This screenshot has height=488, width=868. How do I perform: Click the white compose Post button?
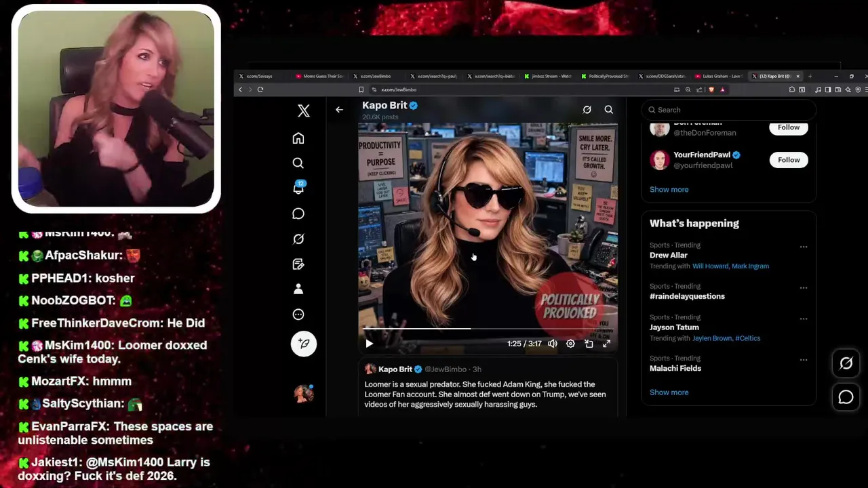coord(304,344)
